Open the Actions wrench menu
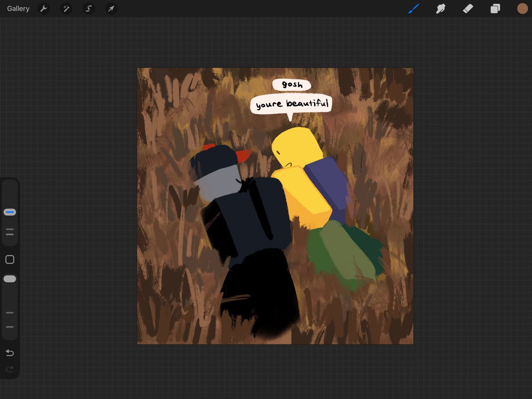Viewport: 532px width, 399px height. click(43, 8)
